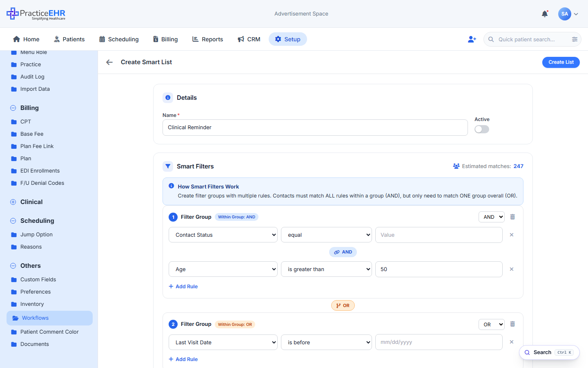The image size is (588, 368).
Task: Toggle the Active switch
Action: (482, 129)
